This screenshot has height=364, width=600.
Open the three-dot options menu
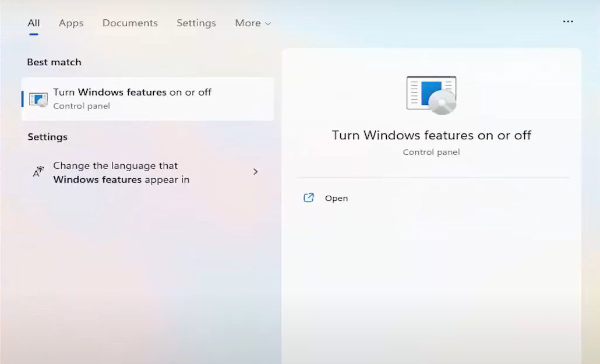(568, 22)
